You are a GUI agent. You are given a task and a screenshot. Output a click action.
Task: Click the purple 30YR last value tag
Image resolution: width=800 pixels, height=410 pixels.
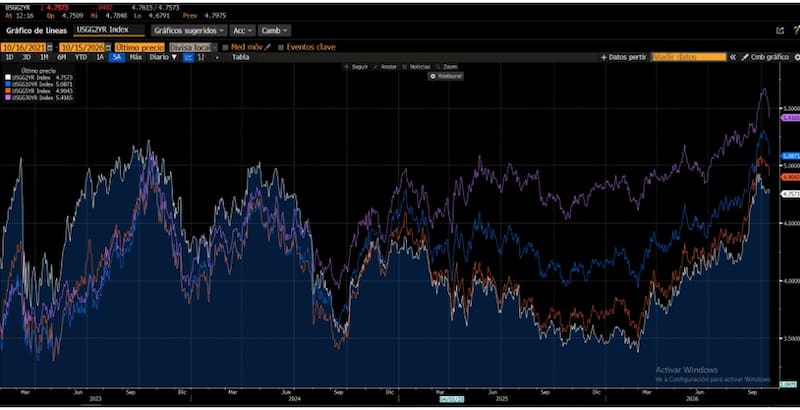(790, 118)
